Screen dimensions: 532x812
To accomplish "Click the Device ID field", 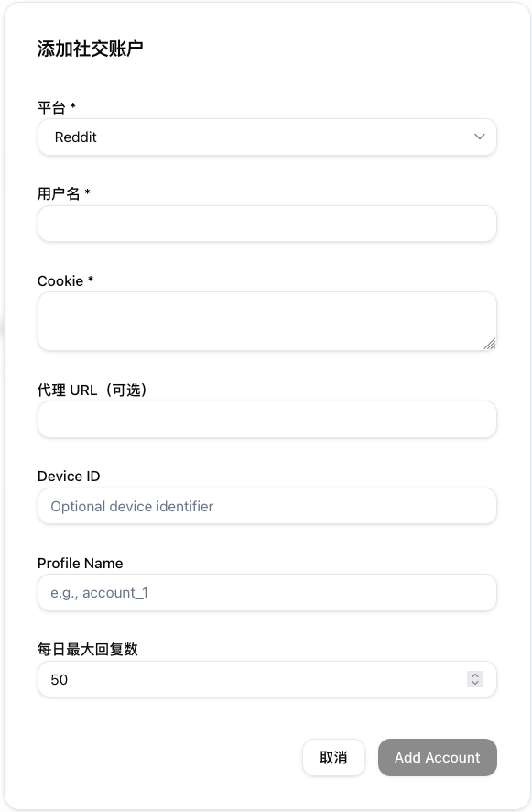I will point(266,506).
